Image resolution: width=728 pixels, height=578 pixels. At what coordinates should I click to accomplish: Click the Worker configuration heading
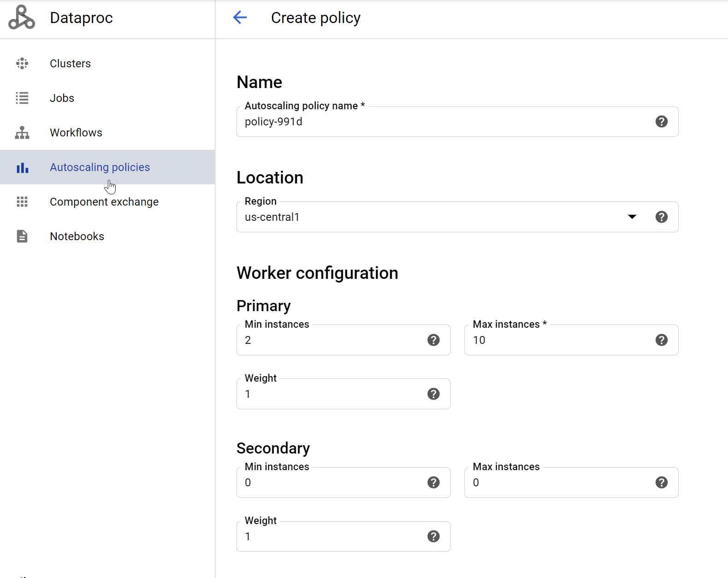[x=317, y=273]
